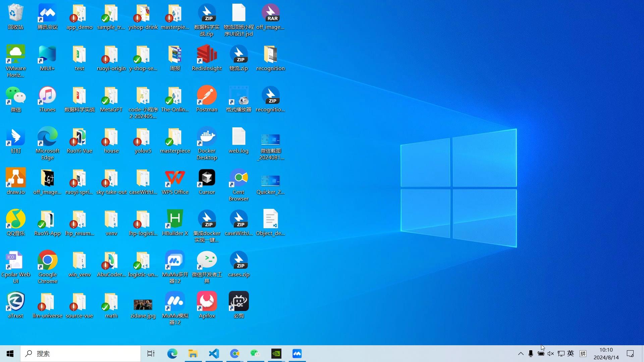644x362 pixels.
Task: Open the NVIDIA app from the taskbar
Action: (276, 354)
